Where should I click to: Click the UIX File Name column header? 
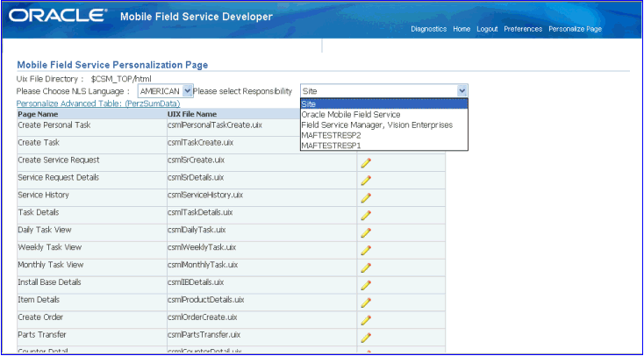pos(192,114)
